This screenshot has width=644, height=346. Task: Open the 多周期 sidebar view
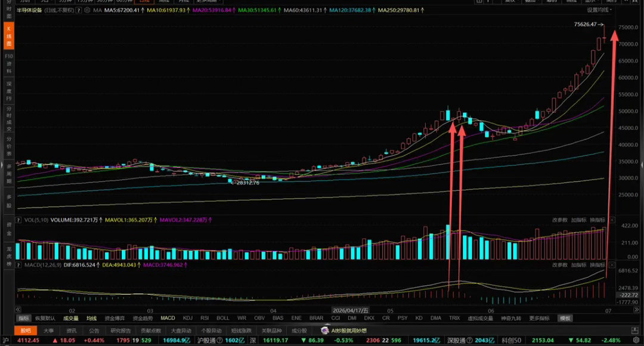9,174
